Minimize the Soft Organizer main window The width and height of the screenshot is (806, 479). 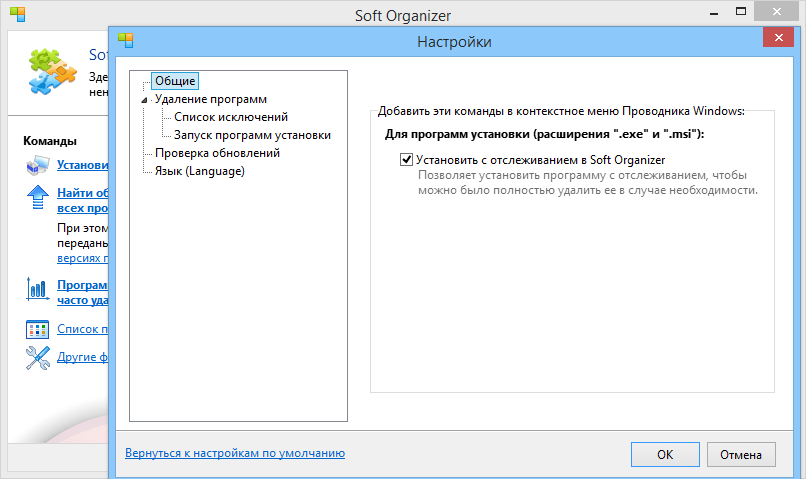click(x=713, y=13)
